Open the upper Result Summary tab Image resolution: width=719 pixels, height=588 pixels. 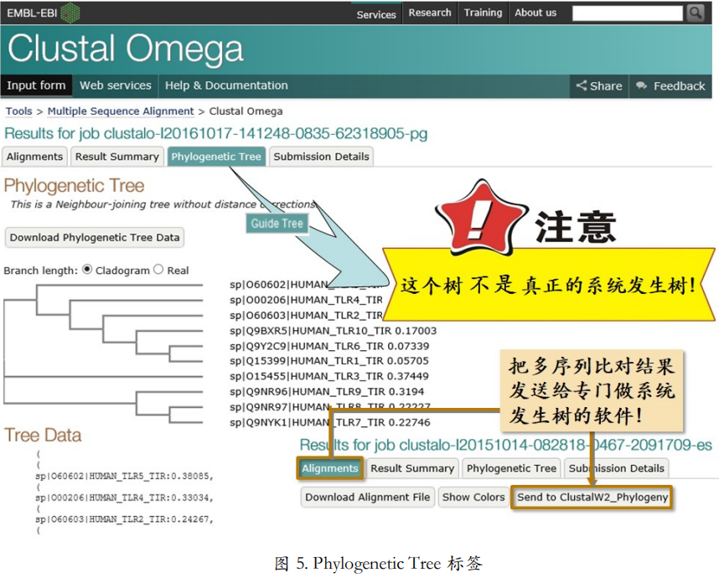pos(117,157)
